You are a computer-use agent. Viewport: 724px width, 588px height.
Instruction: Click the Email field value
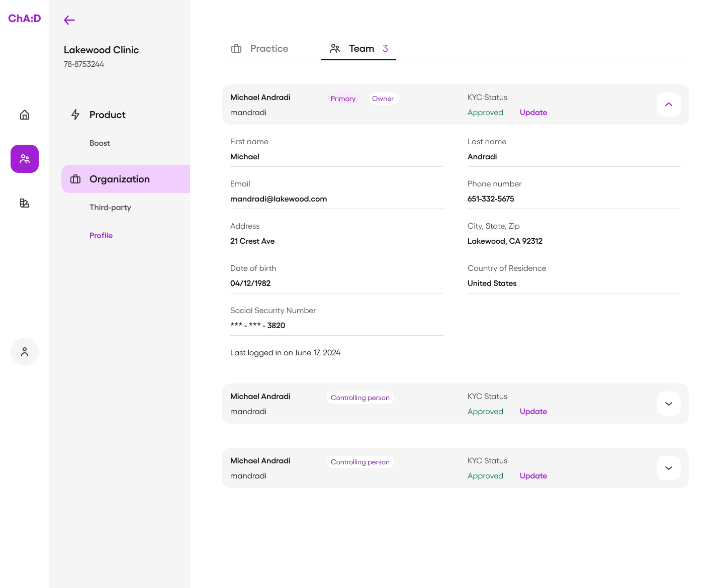[279, 199]
